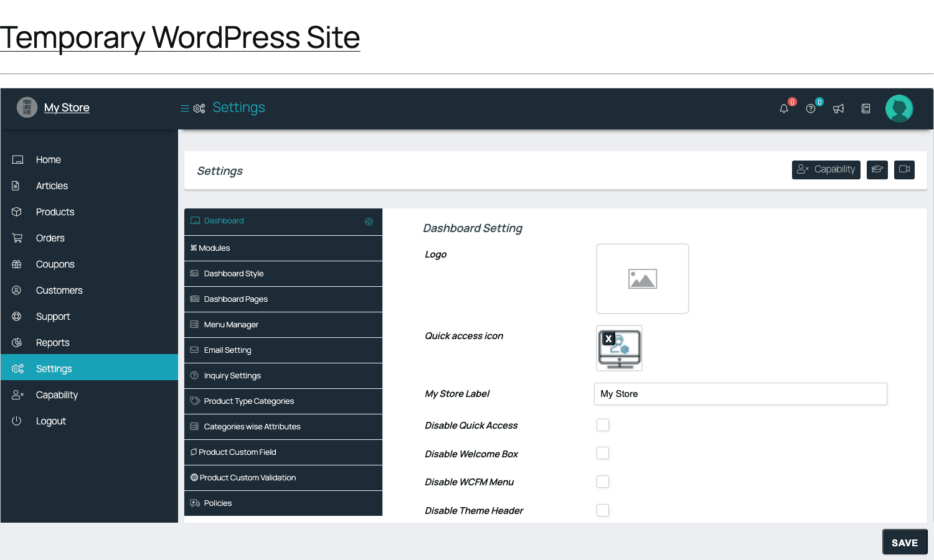Open the Dashboard Style tab
The image size is (934, 560).
pyautogui.click(x=283, y=274)
